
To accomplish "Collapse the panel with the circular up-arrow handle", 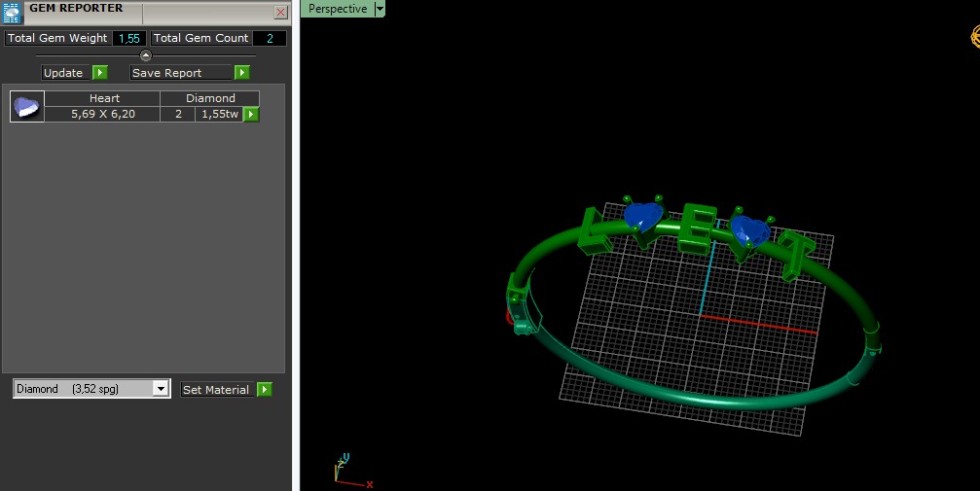I will pos(146,55).
